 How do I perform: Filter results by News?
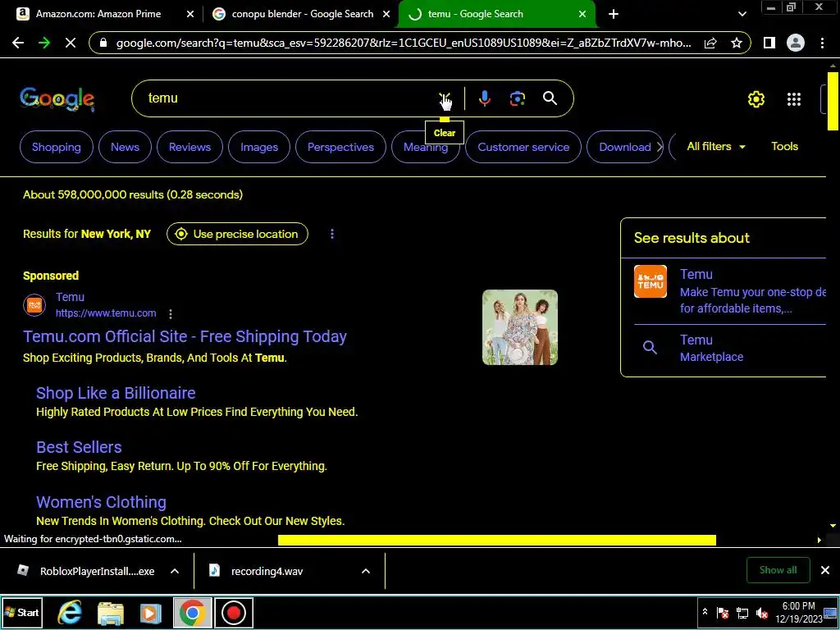[125, 147]
